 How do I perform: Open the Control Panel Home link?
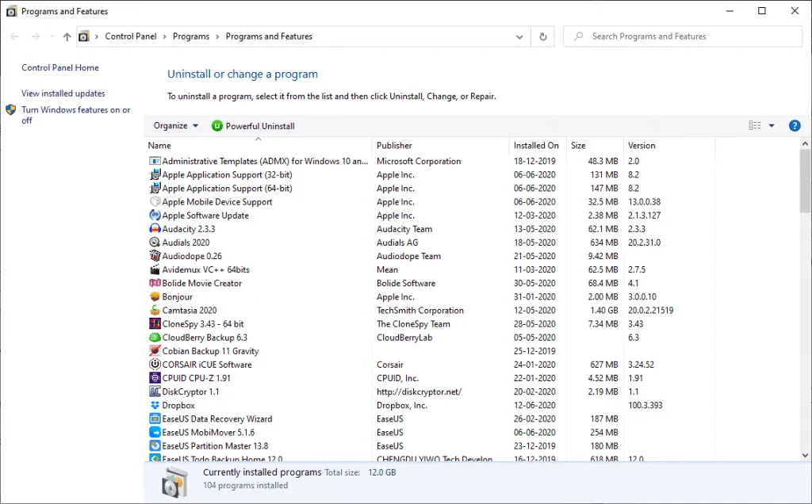pyautogui.click(x=60, y=68)
